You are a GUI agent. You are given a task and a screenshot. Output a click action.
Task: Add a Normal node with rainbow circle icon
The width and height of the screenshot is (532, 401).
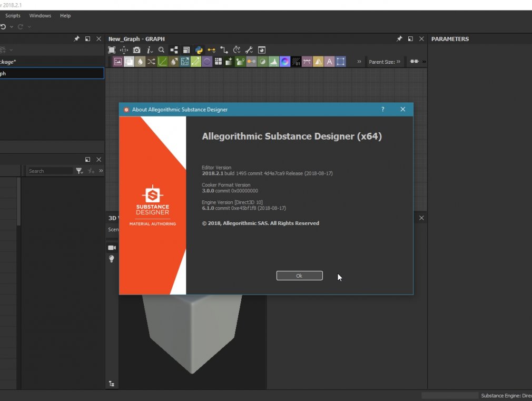coord(284,62)
